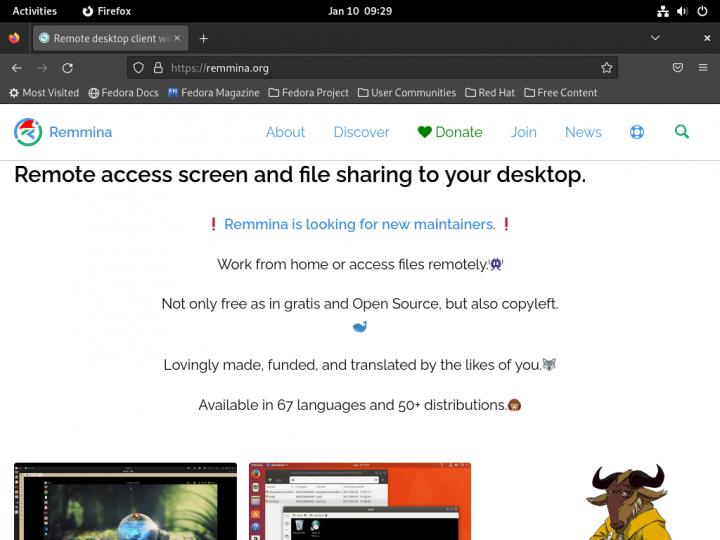This screenshot has width=720, height=540.
Task: Open new tab with plus button
Action: point(204,38)
